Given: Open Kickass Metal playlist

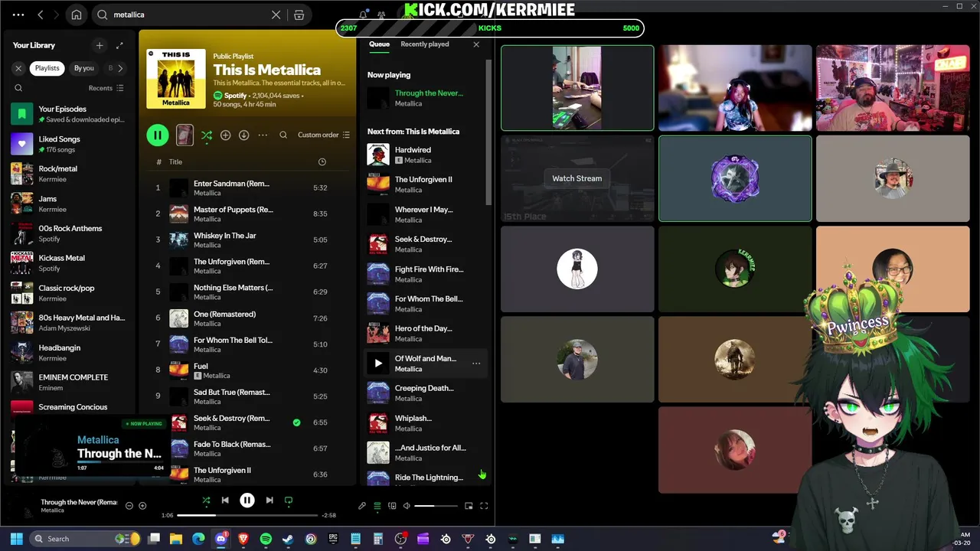Looking at the screenshot, I should click(x=70, y=263).
